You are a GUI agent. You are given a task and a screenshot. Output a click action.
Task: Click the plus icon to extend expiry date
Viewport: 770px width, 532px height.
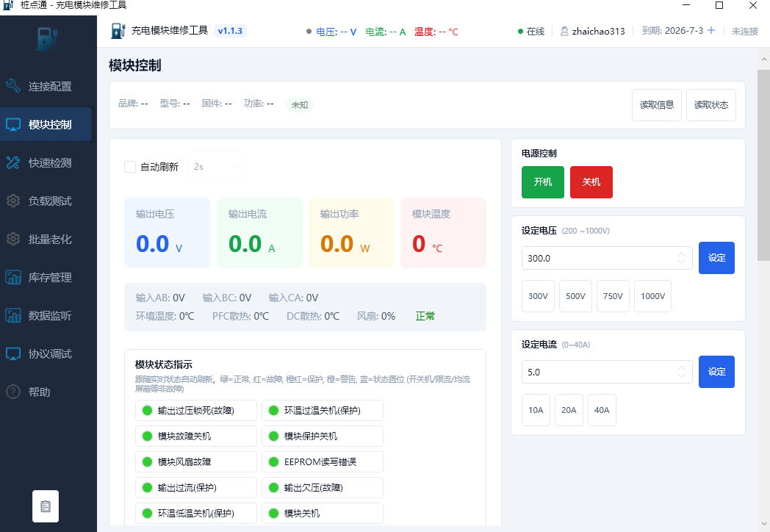[711, 30]
